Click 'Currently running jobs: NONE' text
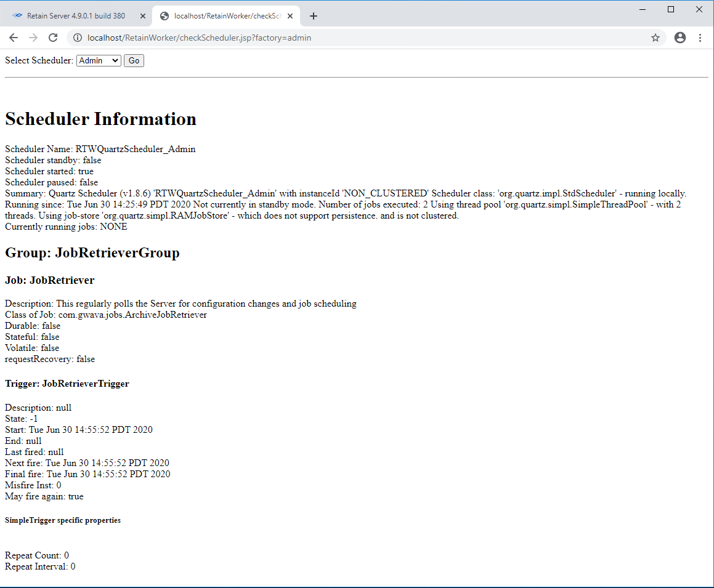Viewport: 714px width, 588px height. 66,227
